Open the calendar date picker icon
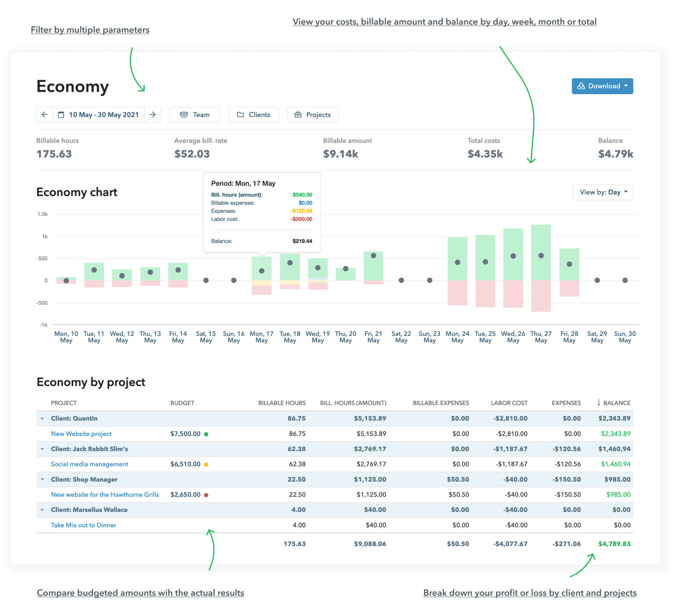Screen dimensions: 676x616 61,115
